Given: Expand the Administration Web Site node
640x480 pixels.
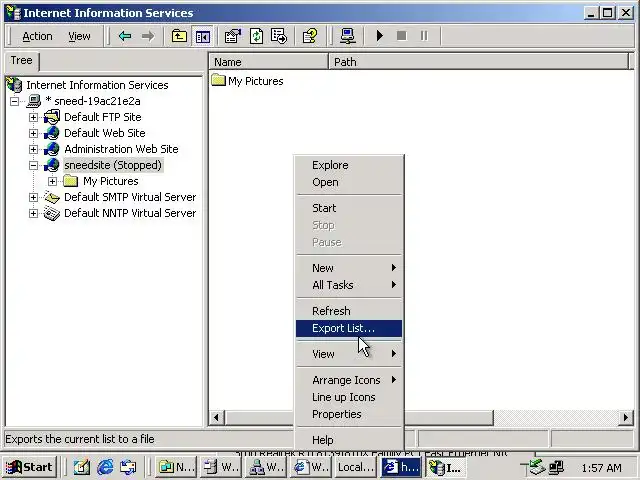Looking at the screenshot, I should pos(33,149).
